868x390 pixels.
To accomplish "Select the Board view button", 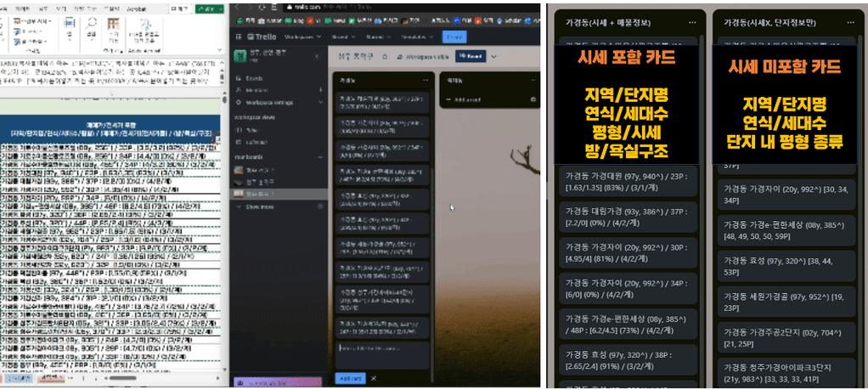I will [x=470, y=57].
